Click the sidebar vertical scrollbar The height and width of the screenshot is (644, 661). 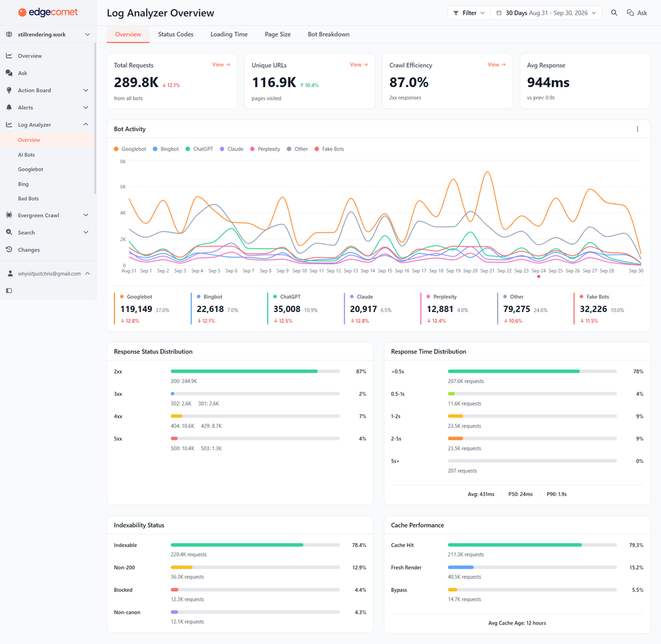[95, 118]
